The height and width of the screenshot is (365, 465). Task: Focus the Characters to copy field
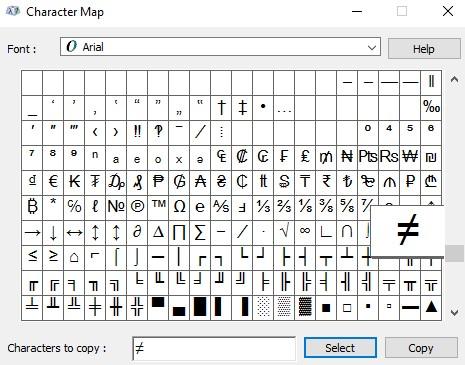point(214,348)
